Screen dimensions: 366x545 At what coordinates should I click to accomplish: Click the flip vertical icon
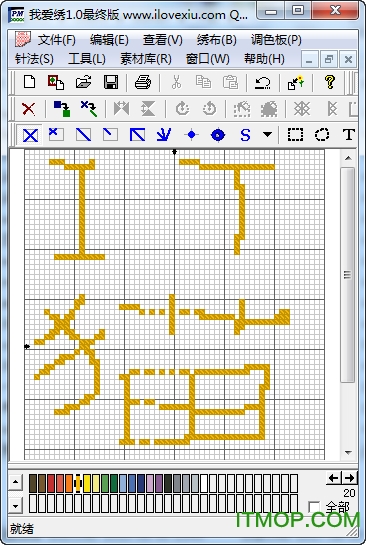(x=148, y=109)
